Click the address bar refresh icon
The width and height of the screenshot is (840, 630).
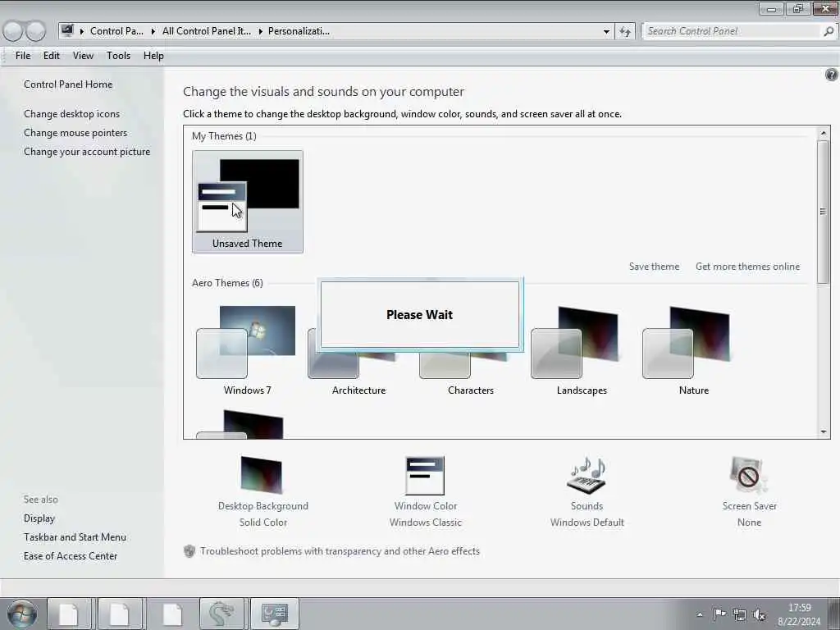[625, 32]
